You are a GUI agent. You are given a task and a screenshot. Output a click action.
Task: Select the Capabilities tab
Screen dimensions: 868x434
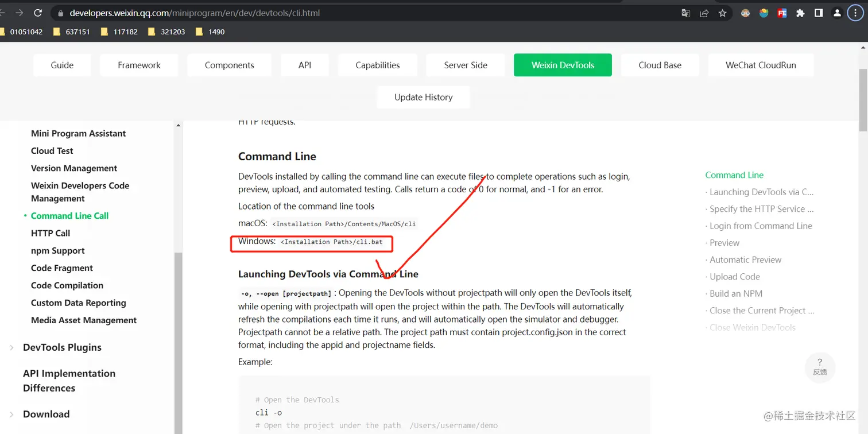[x=378, y=65]
